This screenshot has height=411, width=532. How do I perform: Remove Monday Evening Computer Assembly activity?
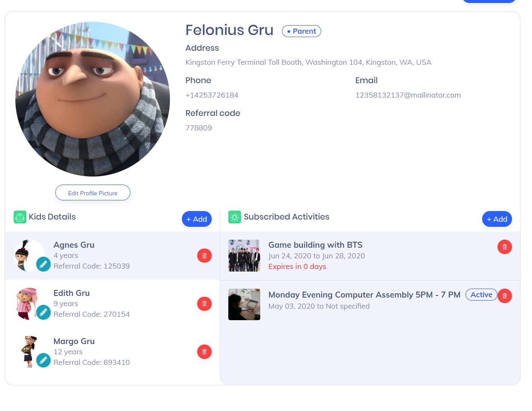point(505,296)
